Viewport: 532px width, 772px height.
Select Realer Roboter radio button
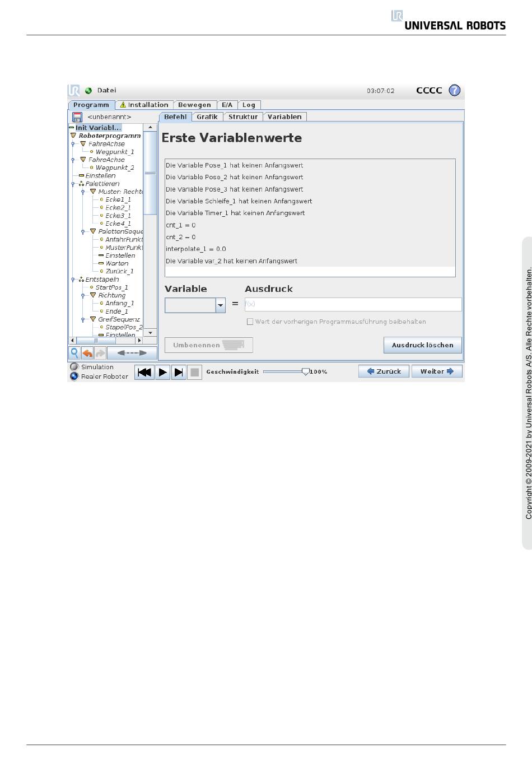point(74,376)
